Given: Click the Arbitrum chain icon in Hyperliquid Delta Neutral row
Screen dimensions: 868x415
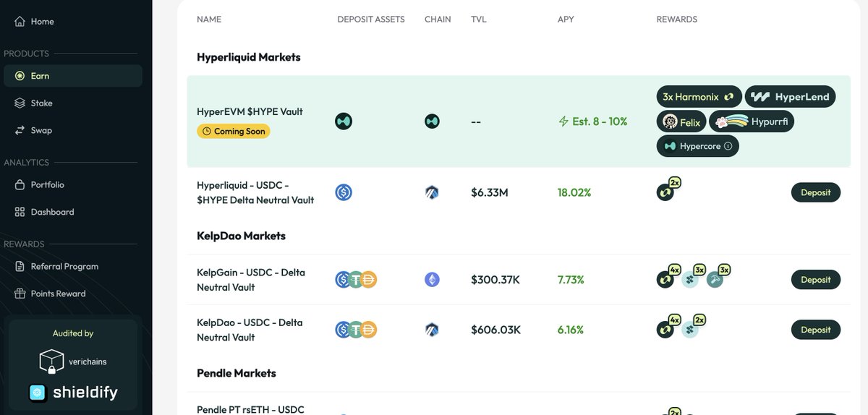Looking at the screenshot, I should coord(432,192).
